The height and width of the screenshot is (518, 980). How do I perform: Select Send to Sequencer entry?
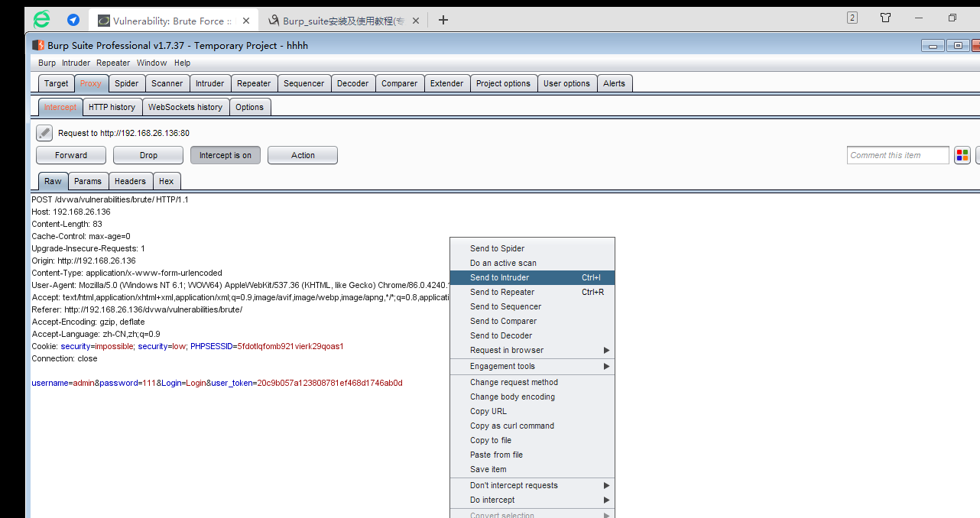(532, 306)
